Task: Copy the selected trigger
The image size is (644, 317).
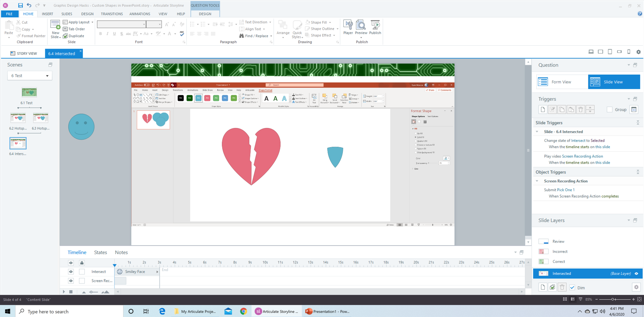Action: click(x=562, y=109)
